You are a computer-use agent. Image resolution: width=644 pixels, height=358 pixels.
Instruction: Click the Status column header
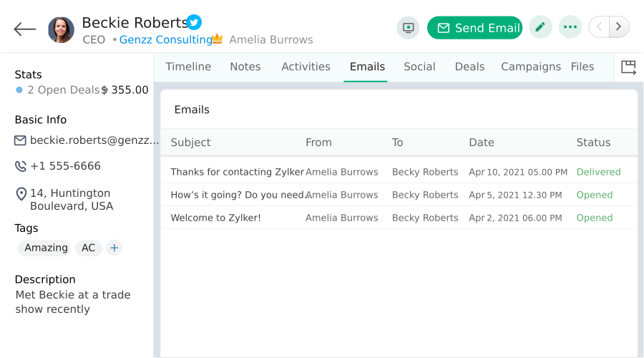pyautogui.click(x=593, y=142)
